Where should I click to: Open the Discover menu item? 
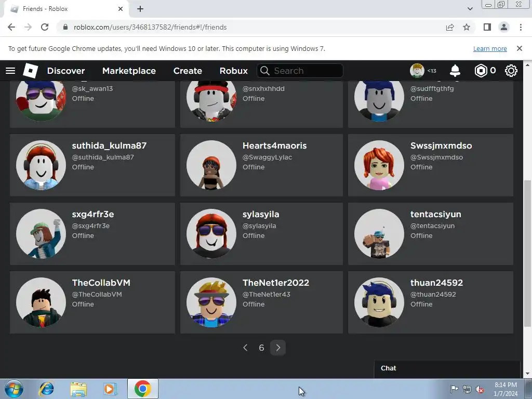click(66, 71)
